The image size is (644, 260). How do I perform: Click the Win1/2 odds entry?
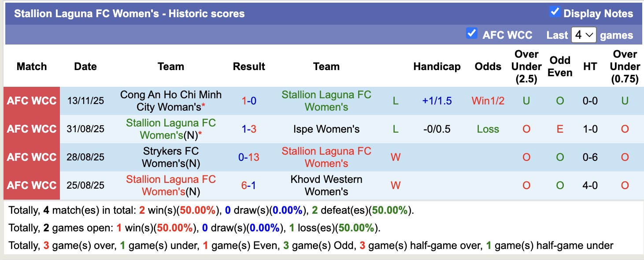coord(487,100)
